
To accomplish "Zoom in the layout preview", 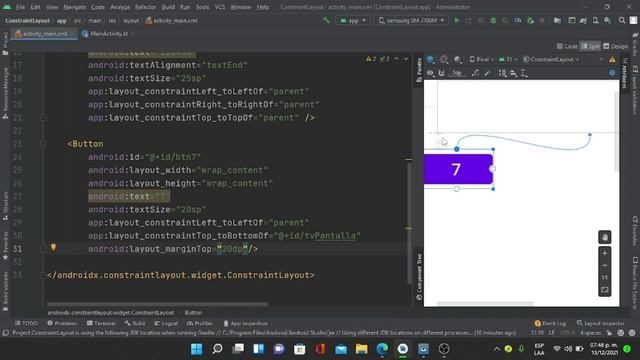I will click(604, 253).
